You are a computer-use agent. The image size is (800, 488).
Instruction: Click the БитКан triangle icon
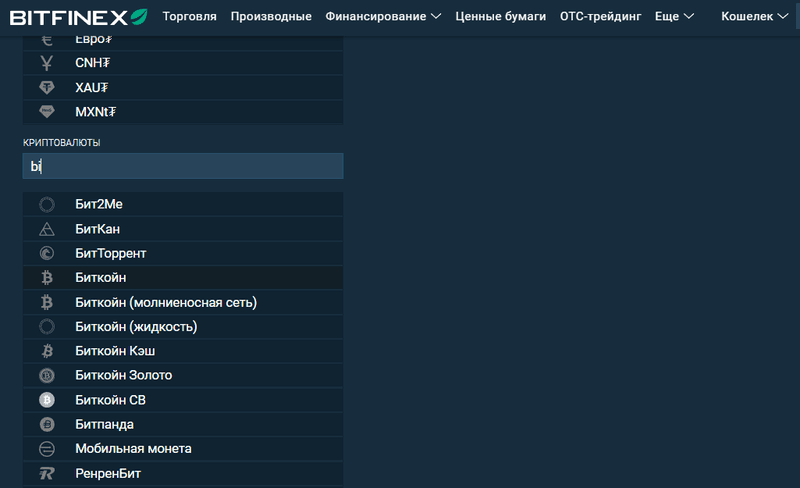click(46, 229)
